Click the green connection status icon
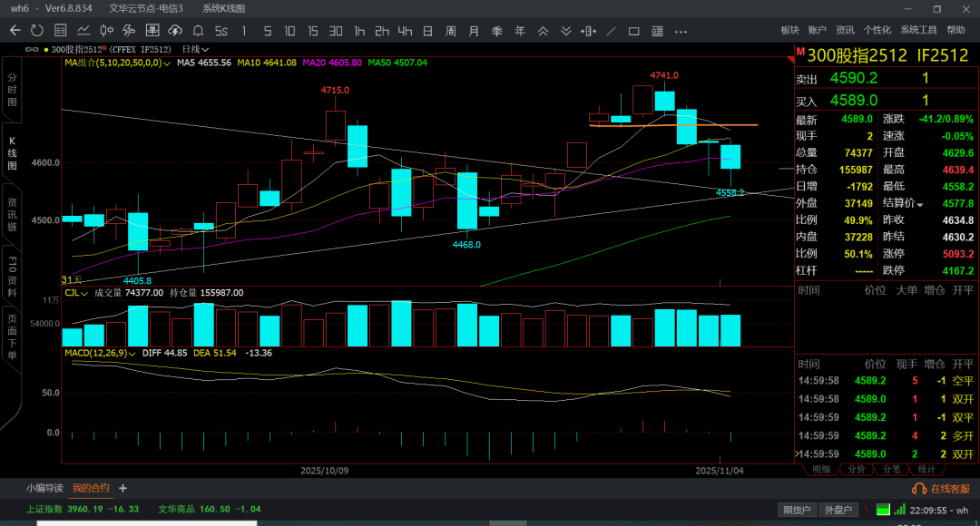The width and height of the screenshot is (980, 526). [883, 510]
